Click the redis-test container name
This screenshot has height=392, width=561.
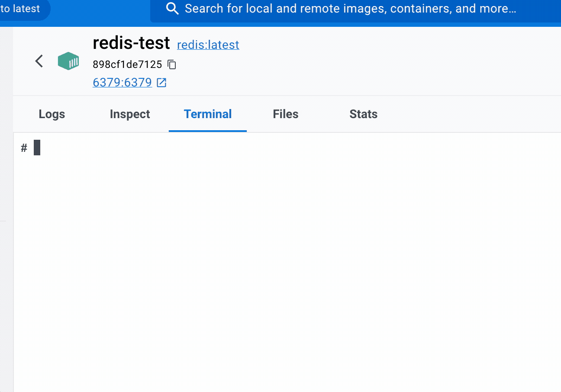(131, 43)
